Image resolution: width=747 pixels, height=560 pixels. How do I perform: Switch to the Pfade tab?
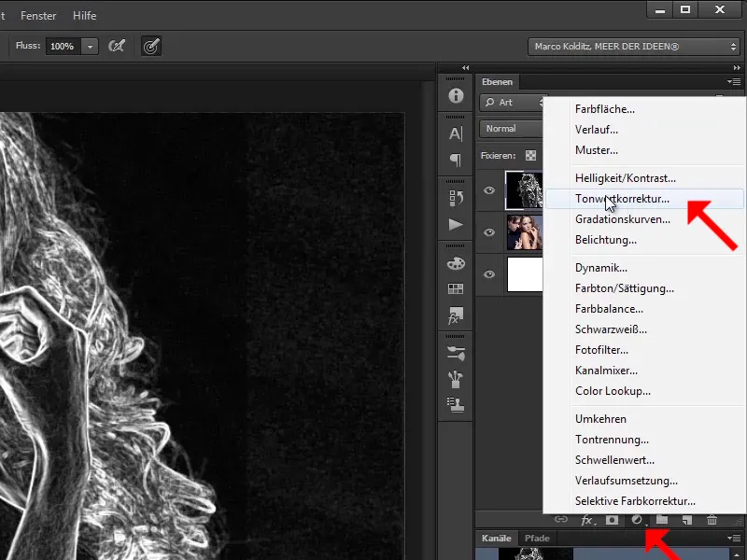click(537, 539)
